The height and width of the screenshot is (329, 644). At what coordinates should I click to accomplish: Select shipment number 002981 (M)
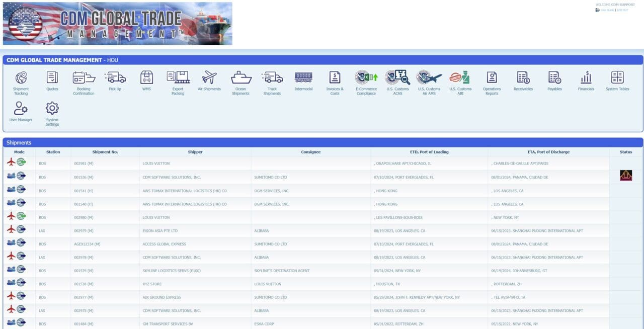pos(84,163)
